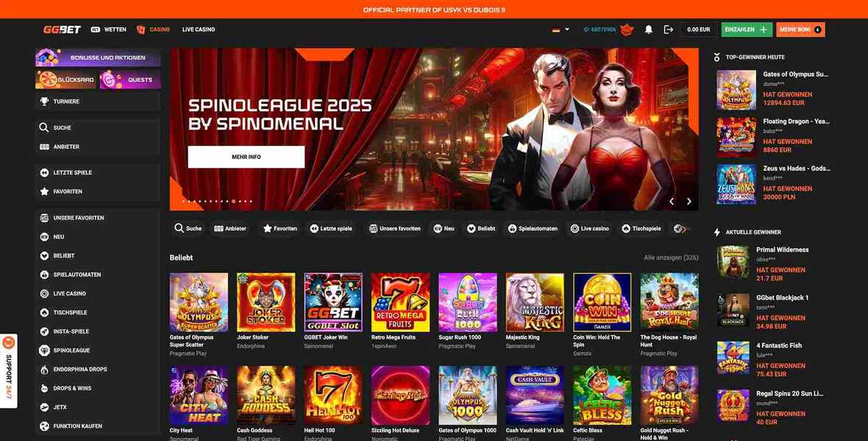The width and height of the screenshot is (868, 441).
Task: Open the Support 24/7 side tab
Action: coord(8,370)
